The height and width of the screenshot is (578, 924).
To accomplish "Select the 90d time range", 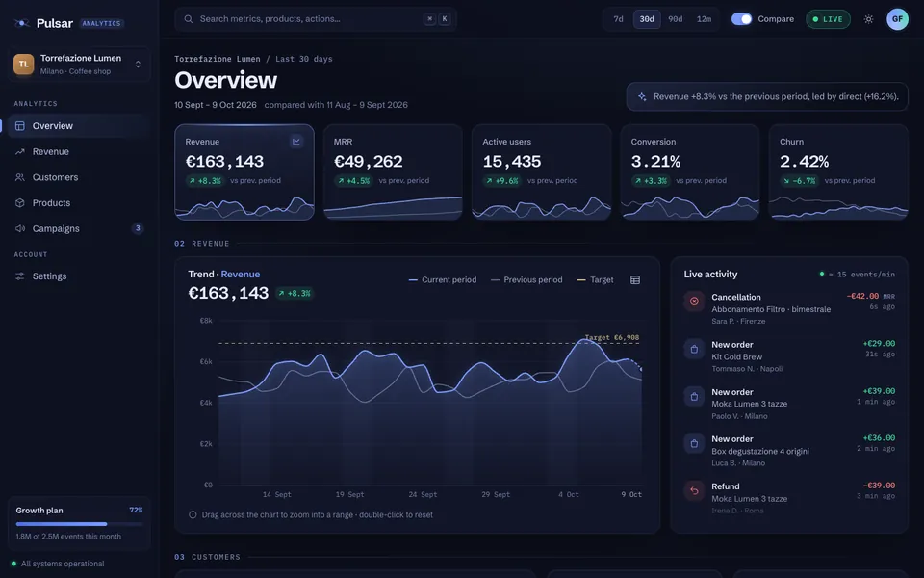I will coord(676,19).
